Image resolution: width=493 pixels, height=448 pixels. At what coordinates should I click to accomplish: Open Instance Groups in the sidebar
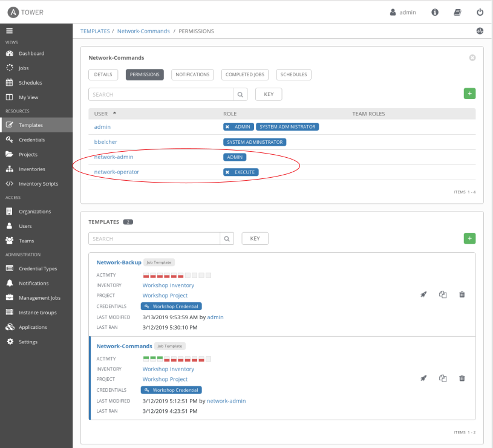point(36,313)
